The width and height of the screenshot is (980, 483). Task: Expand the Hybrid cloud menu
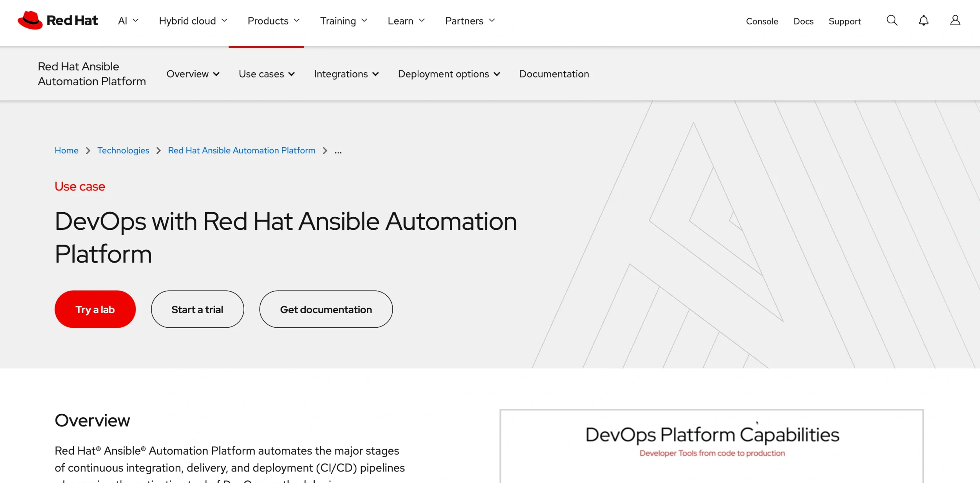click(193, 21)
